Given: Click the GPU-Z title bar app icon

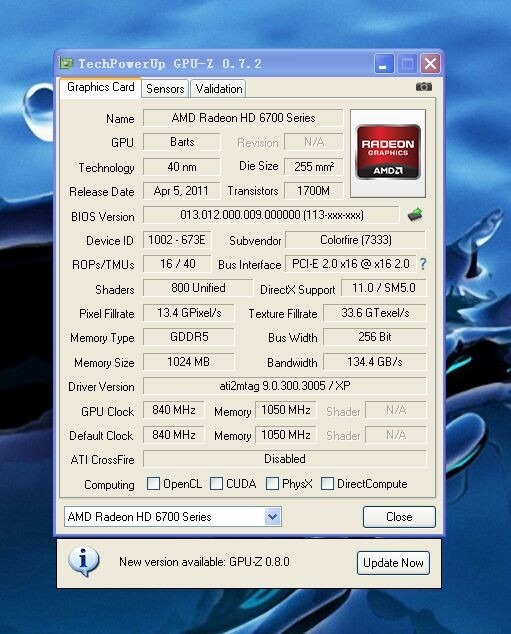Looking at the screenshot, I should click(x=66, y=63).
